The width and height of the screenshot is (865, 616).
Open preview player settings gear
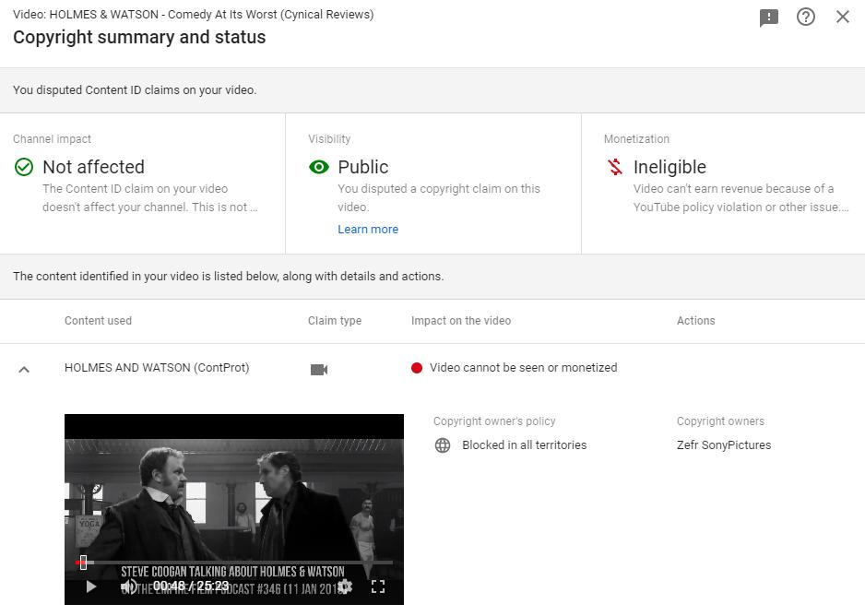pos(345,586)
